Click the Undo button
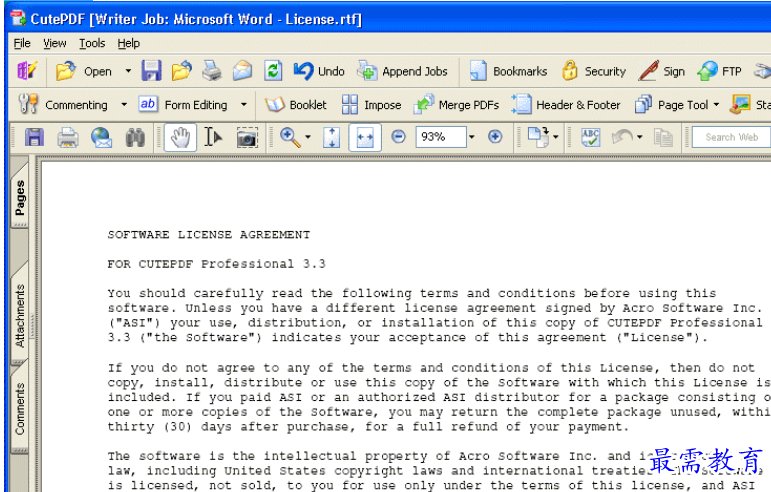 tap(319, 71)
